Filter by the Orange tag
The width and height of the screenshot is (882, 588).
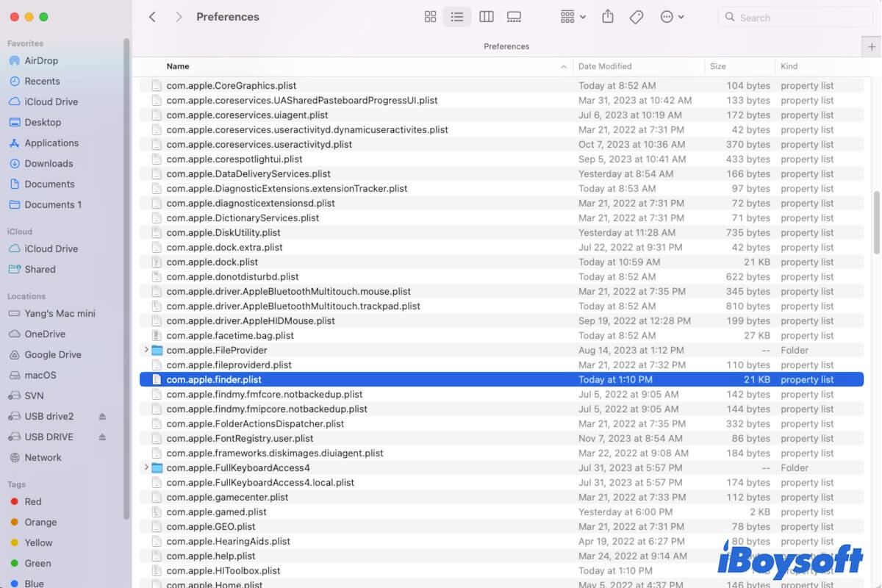click(x=40, y=523)
